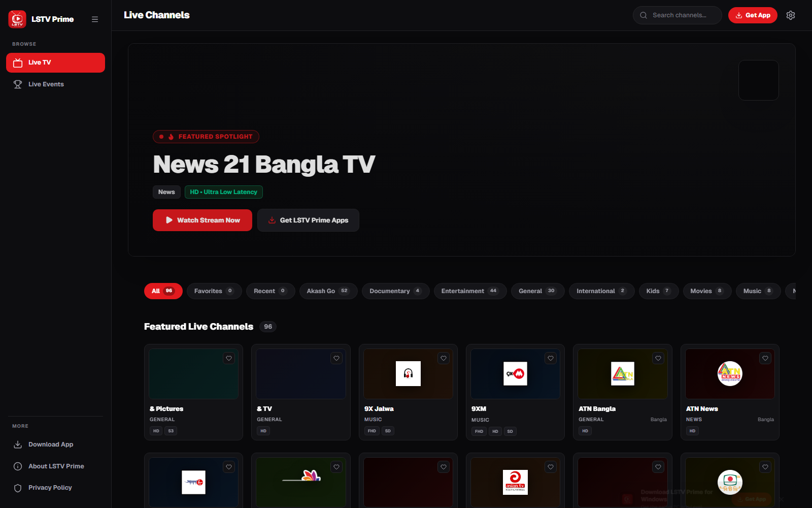812x508 pixels.
Task: Select the International filter tab
Action: click(x=601, y=291)
